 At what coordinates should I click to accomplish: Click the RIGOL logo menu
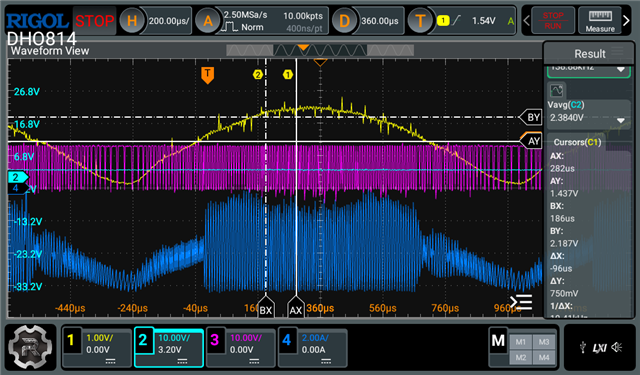point(38,20)
